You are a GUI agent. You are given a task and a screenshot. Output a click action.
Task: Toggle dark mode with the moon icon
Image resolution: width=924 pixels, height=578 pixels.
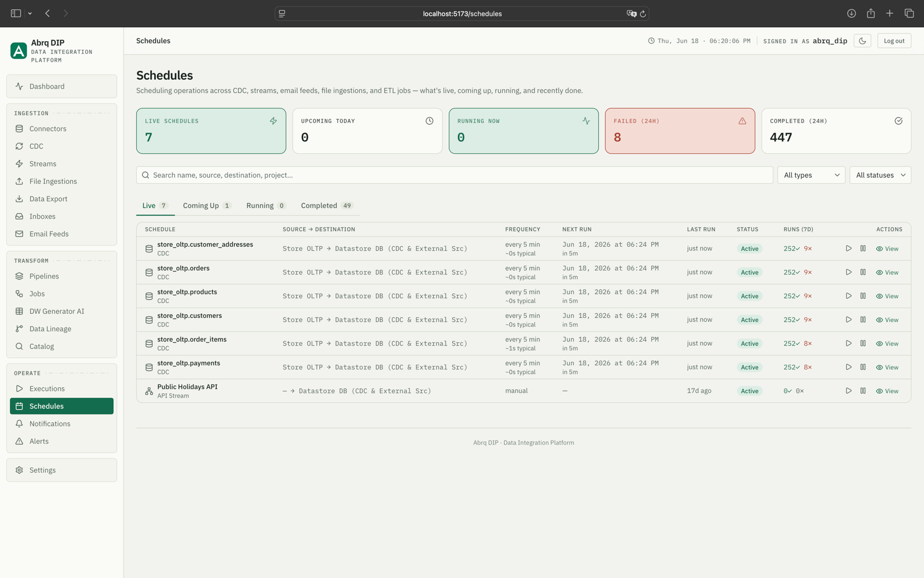pyautogui.click(x=862, y=41)
